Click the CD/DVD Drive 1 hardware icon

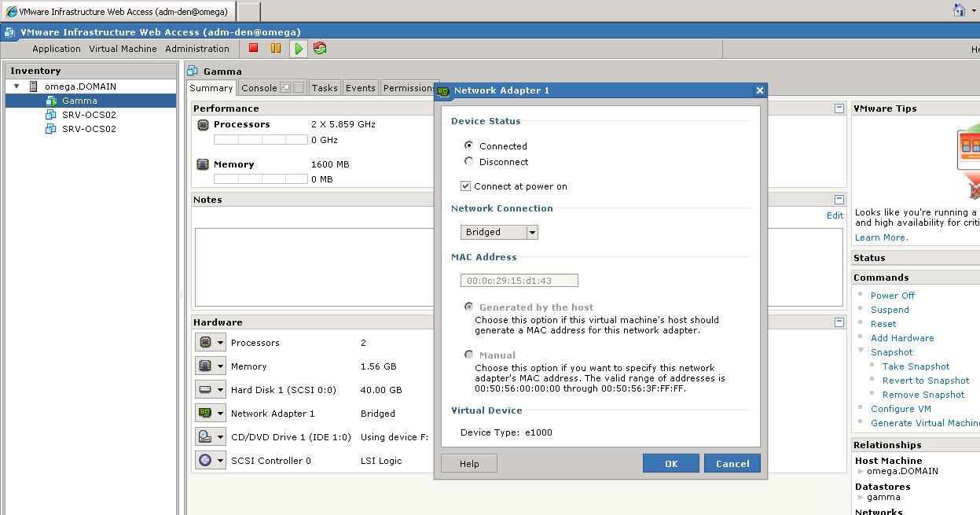click(205, 436)
